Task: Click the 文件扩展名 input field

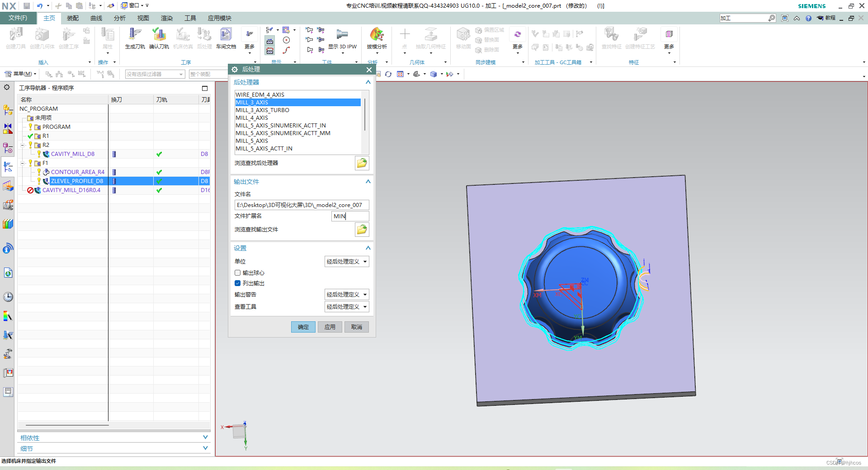Action: pos(350,216)
